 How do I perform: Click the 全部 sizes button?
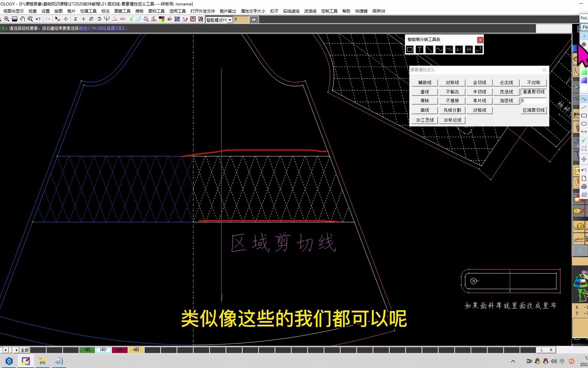[24, 350]
